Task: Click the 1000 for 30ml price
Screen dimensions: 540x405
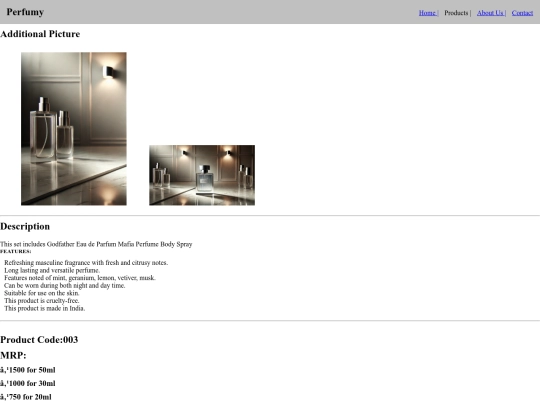Action: [x=28, y=383]
